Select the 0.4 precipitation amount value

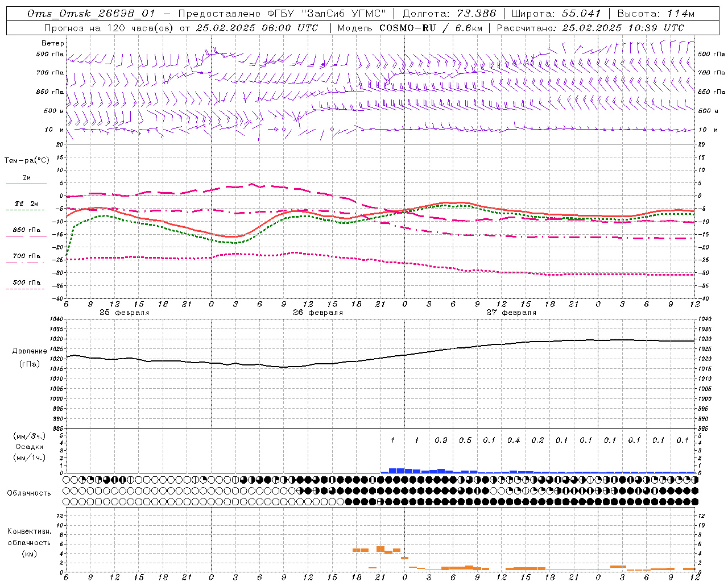coord(514,440)
